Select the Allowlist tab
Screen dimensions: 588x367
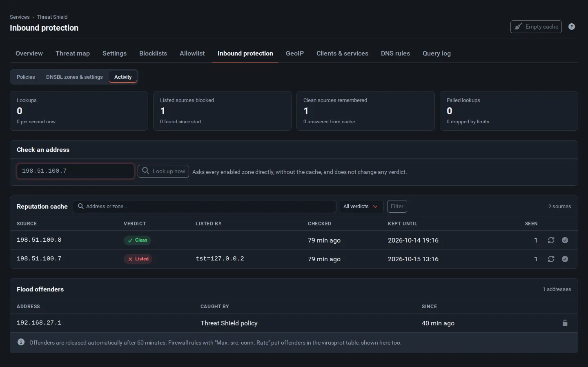click(x=192, y=53)
